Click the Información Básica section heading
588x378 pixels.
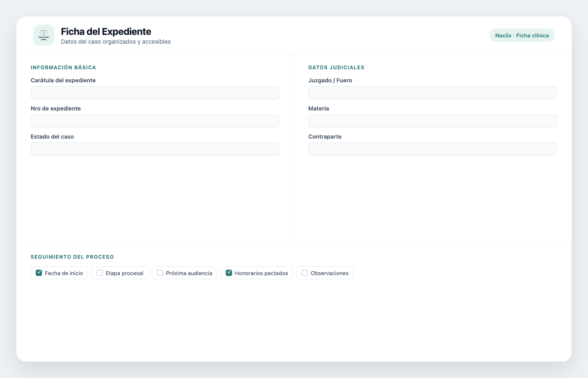pos(63,68)
